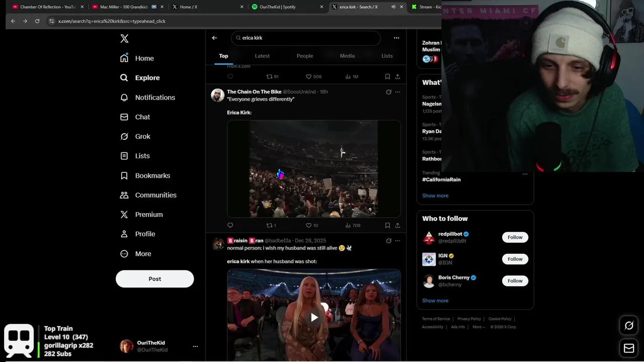Image resolution: width=644 pixels, height=362 pixels.
Task: Like the tweet with 506 likes
Action: coord(313,76)
